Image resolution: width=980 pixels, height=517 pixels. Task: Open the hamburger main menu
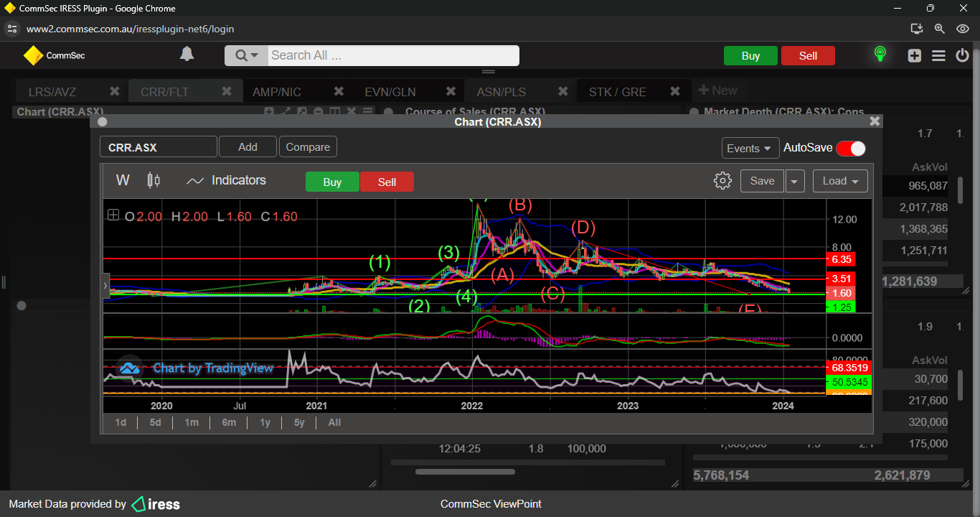point(938,55)
